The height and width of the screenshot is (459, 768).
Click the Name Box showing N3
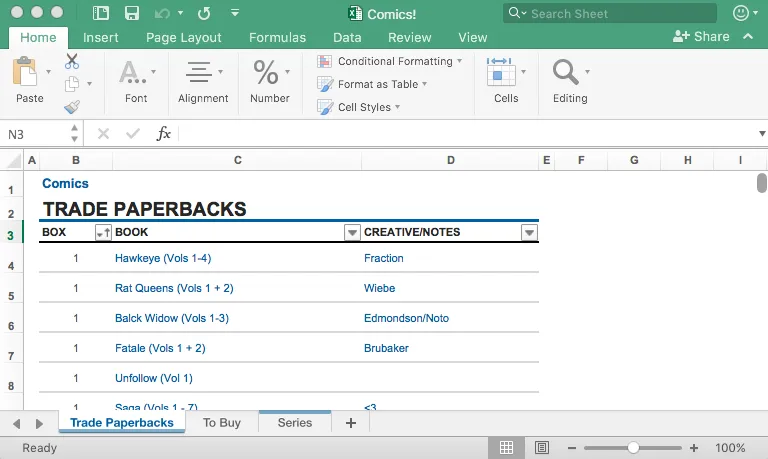pyautogui.click(x=35, y=134)
